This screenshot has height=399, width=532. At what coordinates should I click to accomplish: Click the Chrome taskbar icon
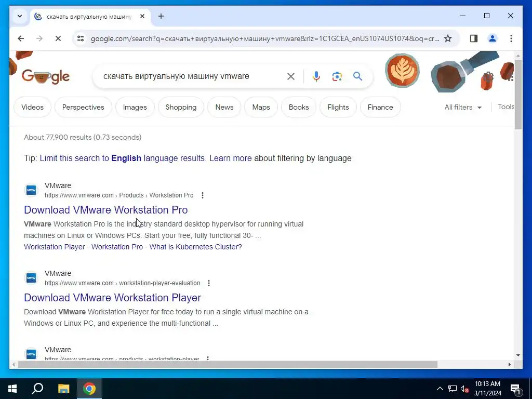(89, 389)
